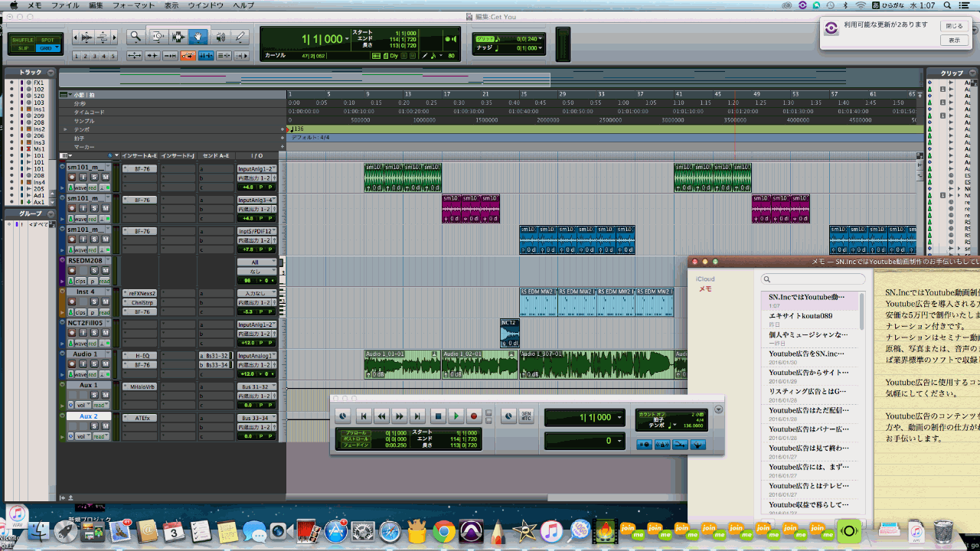Open the Clip list panel menu
This screenshot has height=551, width=980.
972,73
